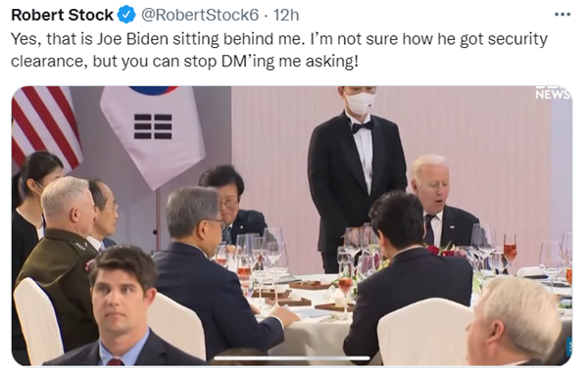588x372 pixels.
Task: Play the embedded banquet video
Action: 292,226
